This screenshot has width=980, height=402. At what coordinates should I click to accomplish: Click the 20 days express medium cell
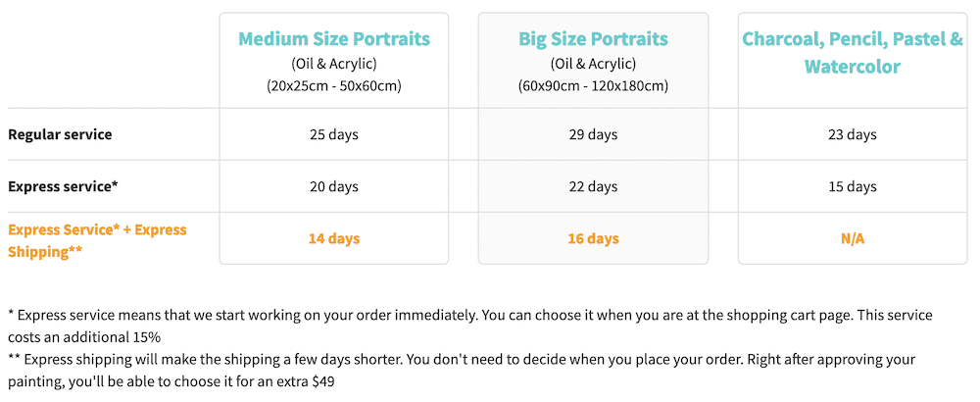coord(334,186)
